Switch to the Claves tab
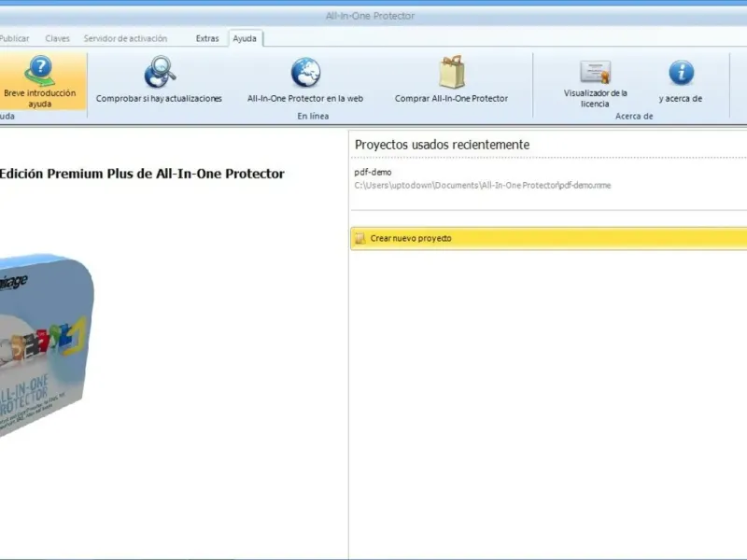Viewport: 747px width, 560px height. tap(57, 38)
